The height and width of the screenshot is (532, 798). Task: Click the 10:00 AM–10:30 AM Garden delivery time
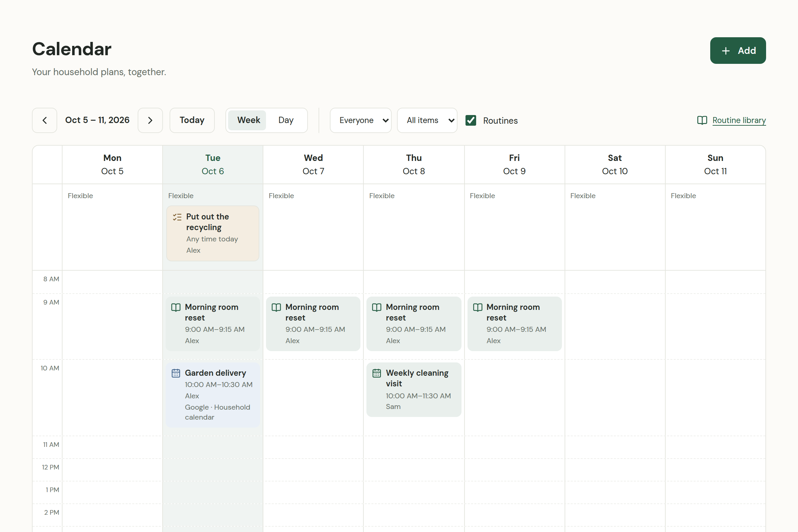(219, 384)
